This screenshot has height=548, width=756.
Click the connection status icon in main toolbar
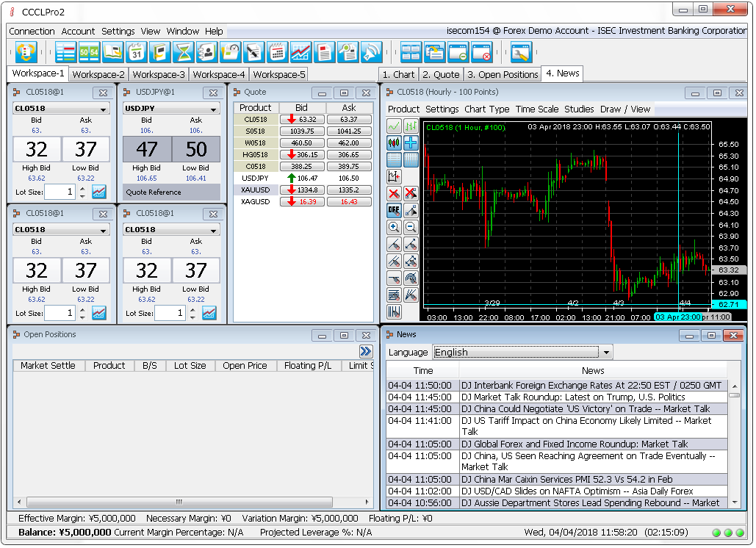[x=26, y=52]
